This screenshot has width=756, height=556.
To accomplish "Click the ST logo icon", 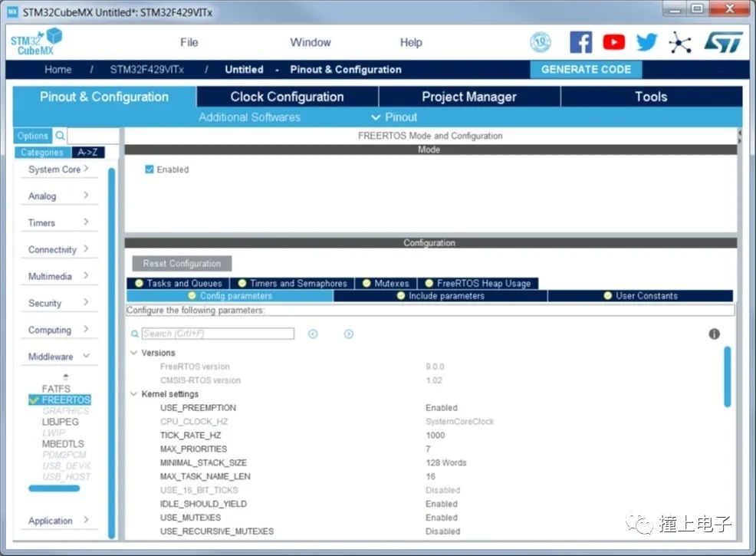I will (723, 42).
